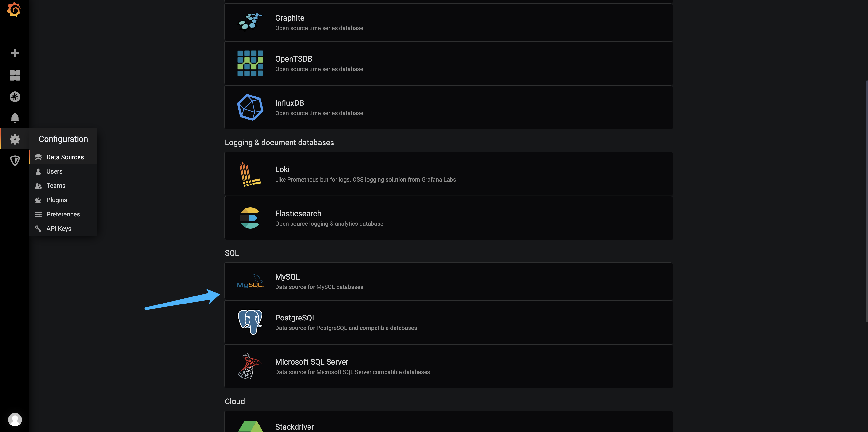Image resolution: width=868 pixels, height=432 pixels.
Task: Select Users from Configuration menu
Action: pyautogui.click(x=54, y=172)
